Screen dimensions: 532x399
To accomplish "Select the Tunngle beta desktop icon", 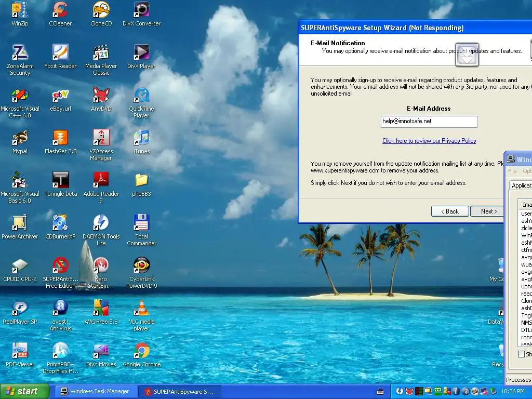I will click(60, 185).
